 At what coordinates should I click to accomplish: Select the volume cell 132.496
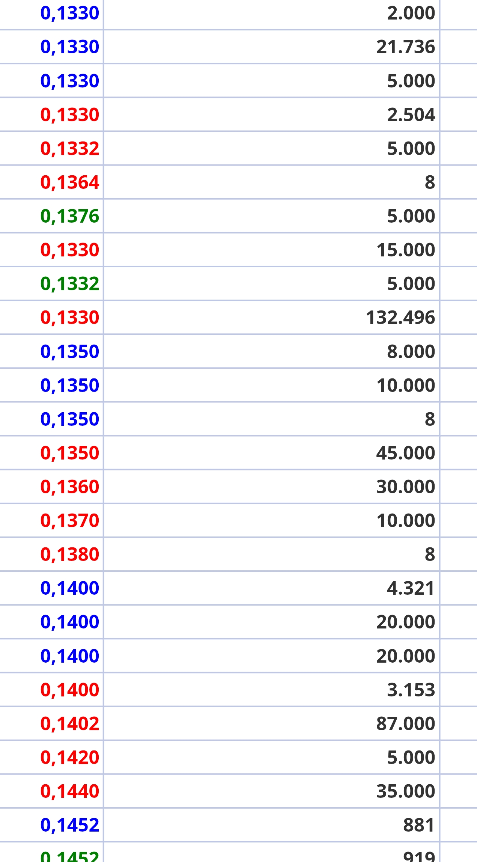coord(400,318)
